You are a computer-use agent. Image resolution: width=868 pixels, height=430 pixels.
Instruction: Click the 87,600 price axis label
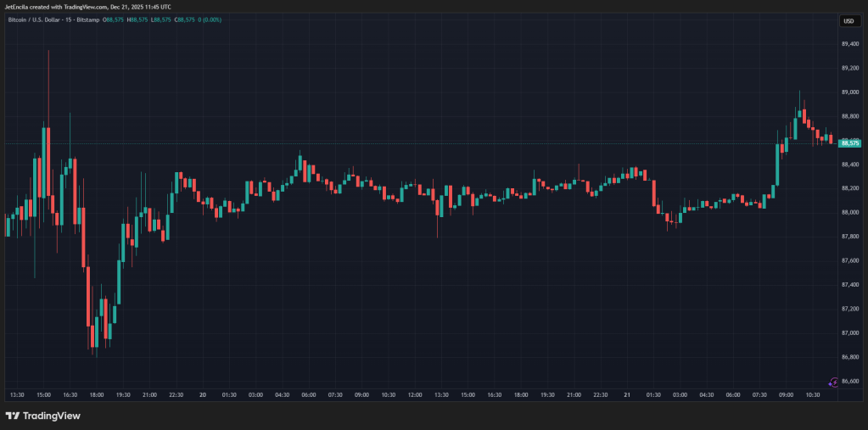pyautogui.click(x=849, y=260)
